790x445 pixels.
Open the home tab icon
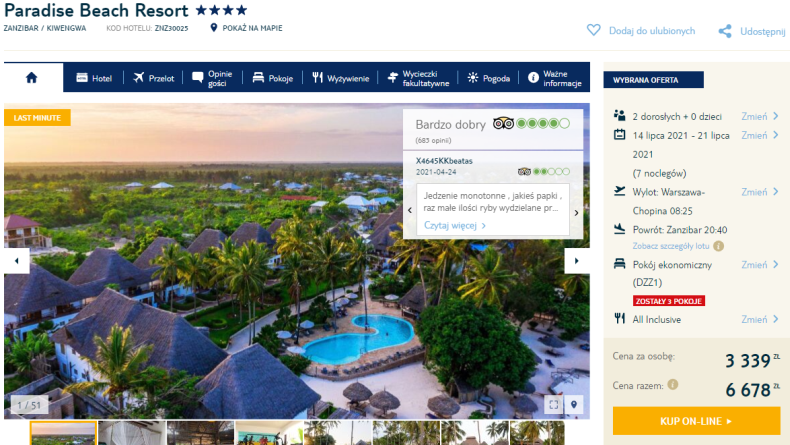pos(32,78)
